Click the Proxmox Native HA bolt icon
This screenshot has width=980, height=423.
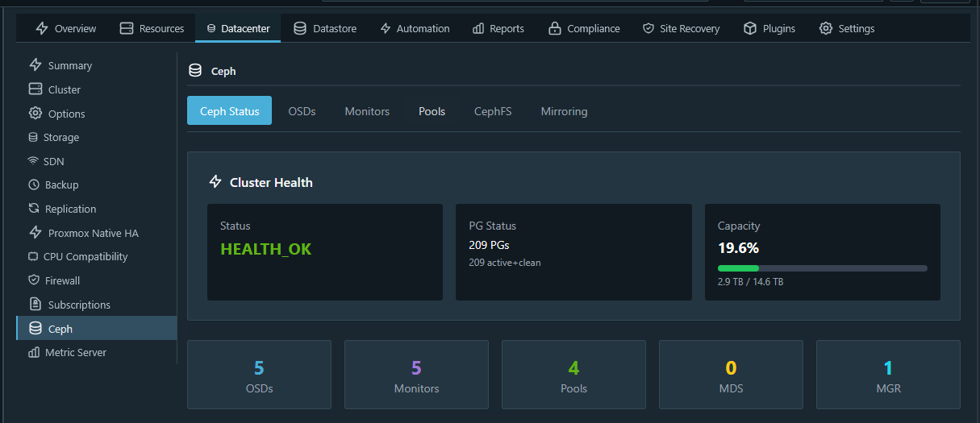click(x=35, y=233)
